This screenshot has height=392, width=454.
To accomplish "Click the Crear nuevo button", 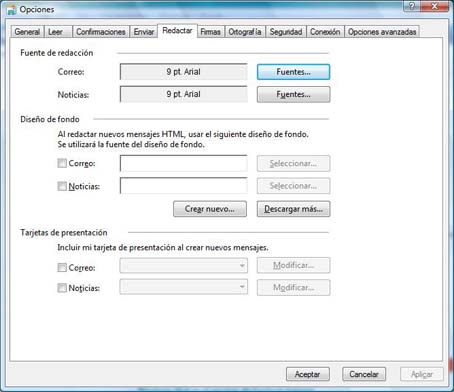I will 210,209.
